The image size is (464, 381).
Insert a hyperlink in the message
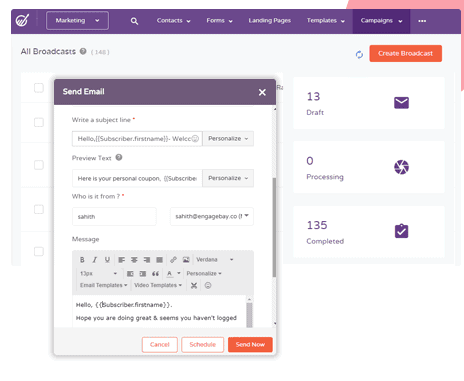(173, 260)
